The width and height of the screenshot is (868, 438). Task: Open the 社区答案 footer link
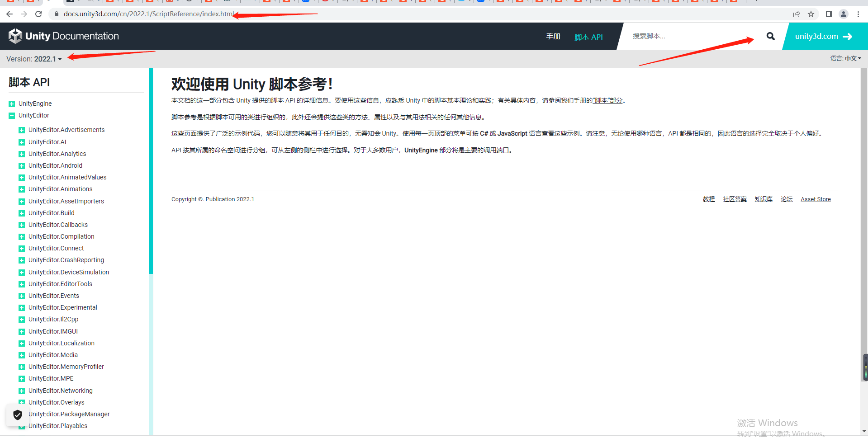735,199
